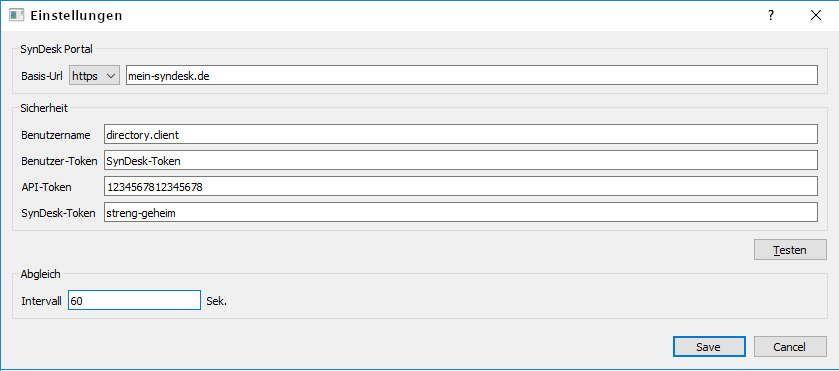Close the Einstellungen dialog with X
Image resolution: width=839 pixels, height=371 pixels.
tap(815, 16)
